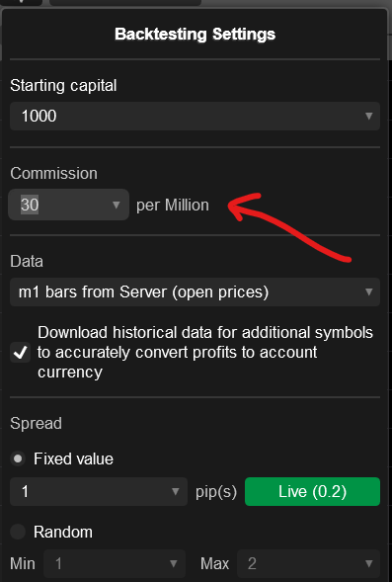Screen dimensions: 392x582
Task: Click the Fixed value label text
Action: (x=73, y=458)
